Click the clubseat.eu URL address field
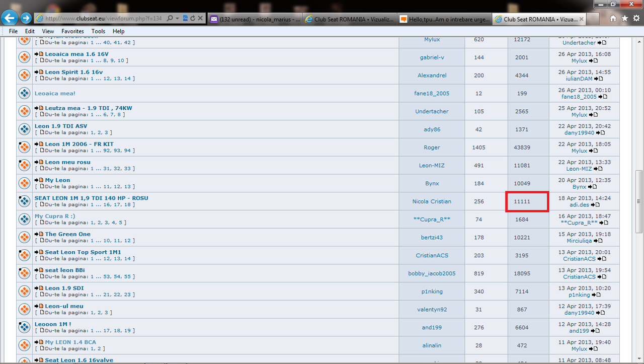This screenshot has width=644, height=364. 103,19
